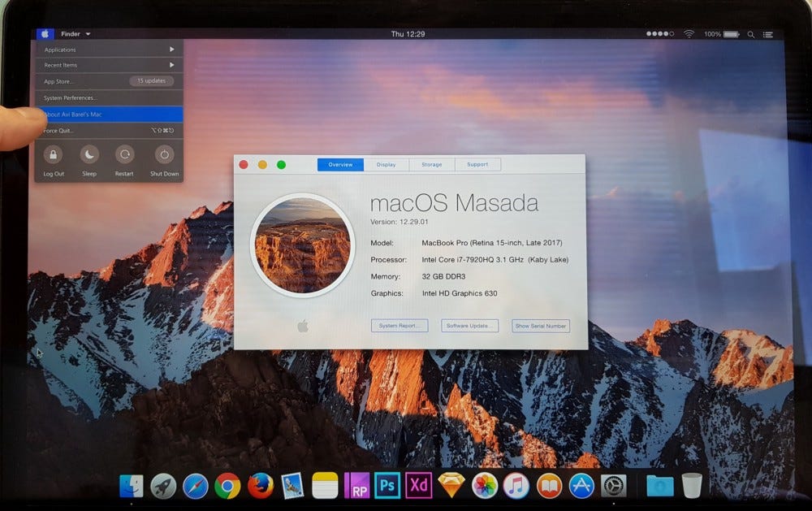
Task: Switch to the Support tab
Action: (x=477, y=164)
